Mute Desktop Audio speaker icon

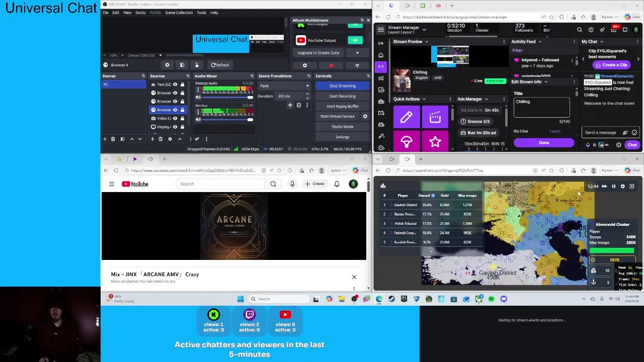tap(198, 98)
